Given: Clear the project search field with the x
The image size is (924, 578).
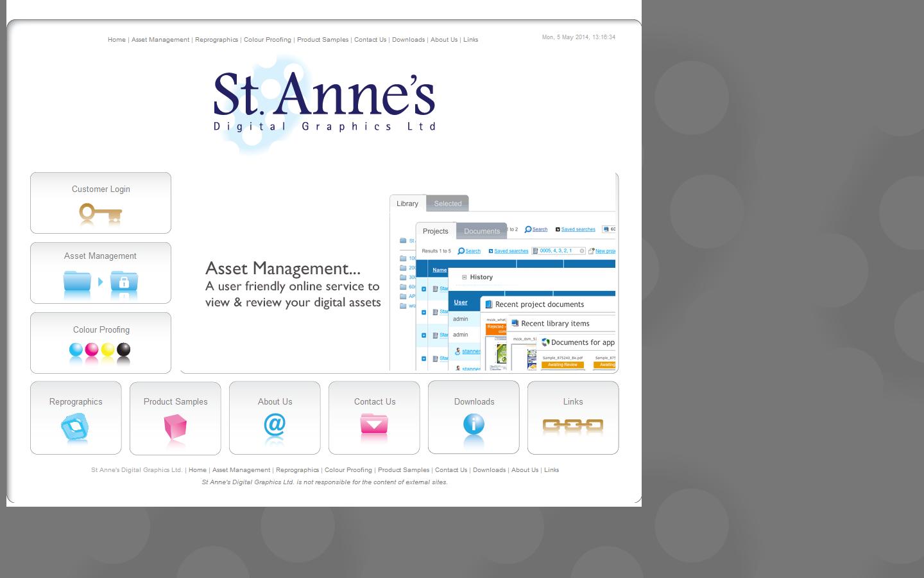Looking at the screenshot, I should (582, 250).
